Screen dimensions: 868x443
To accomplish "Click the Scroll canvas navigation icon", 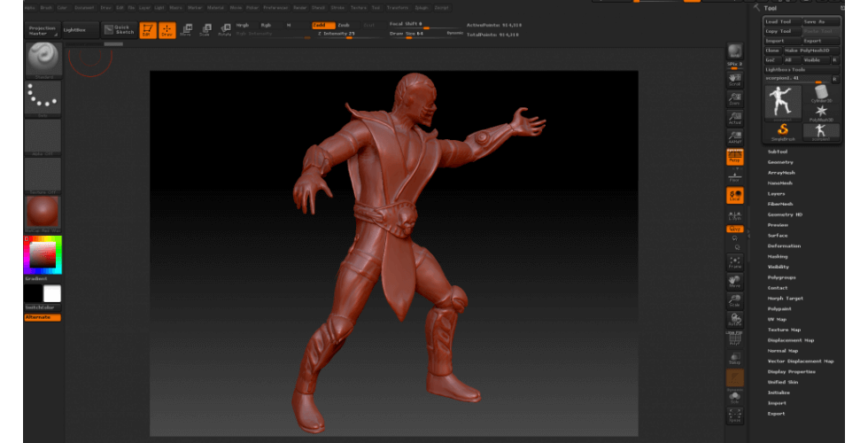I will (x=734, y=78).
